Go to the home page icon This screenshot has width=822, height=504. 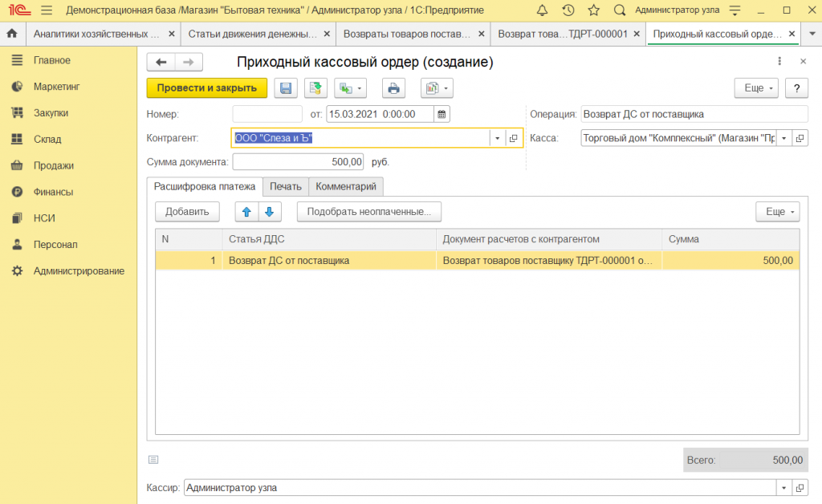[x=12, y=35]
